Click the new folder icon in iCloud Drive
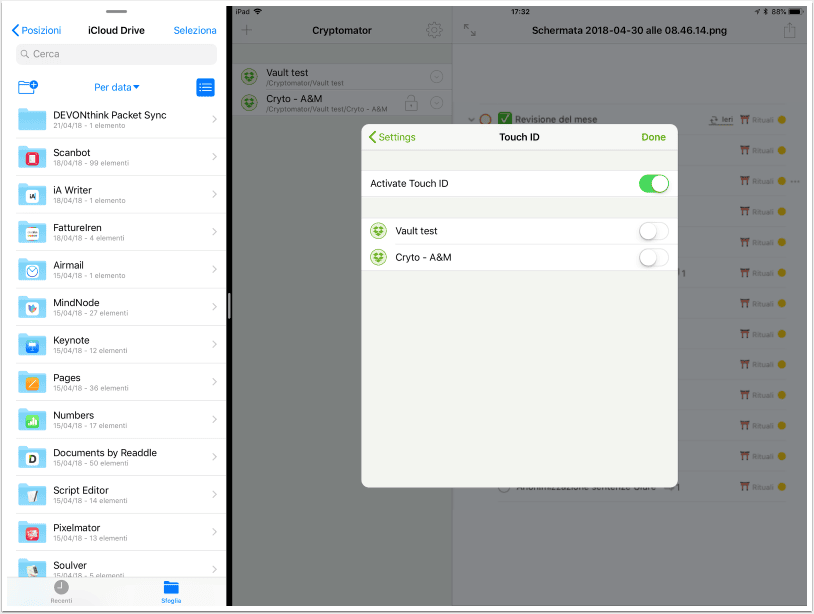Screen dimensions: 814x614 click(28, 87)
